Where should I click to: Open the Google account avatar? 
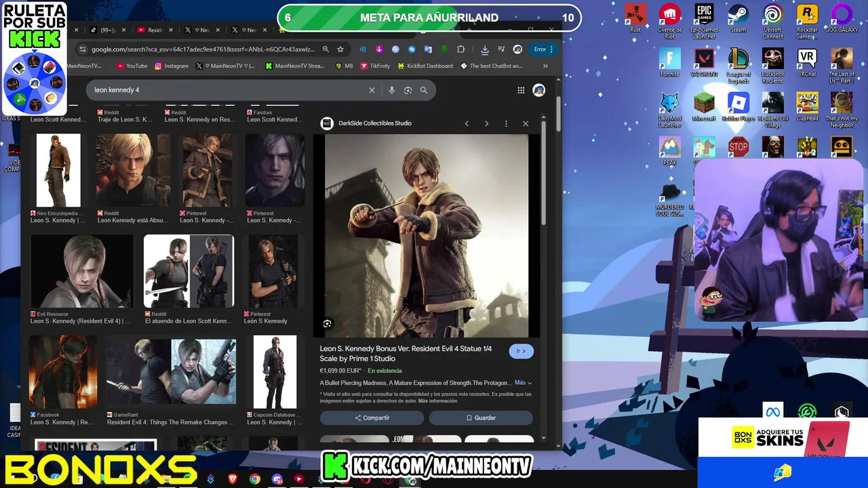click(539, 90)
